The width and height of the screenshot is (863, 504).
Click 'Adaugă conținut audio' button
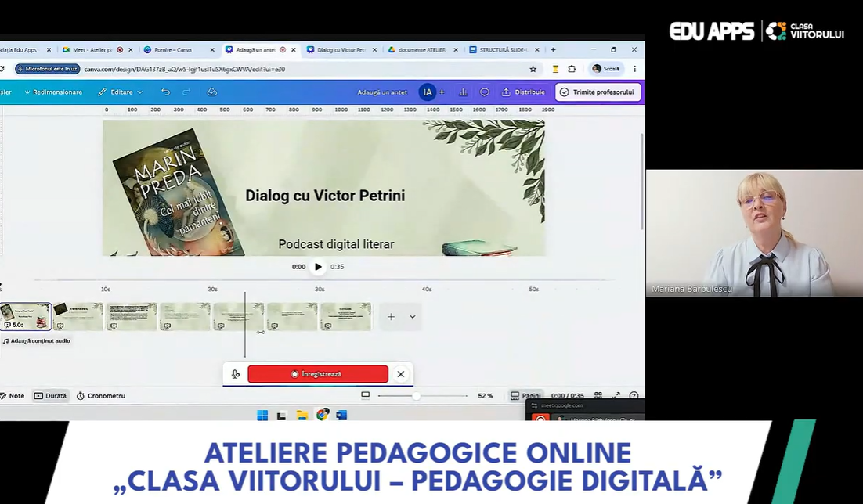coord(36,341)
